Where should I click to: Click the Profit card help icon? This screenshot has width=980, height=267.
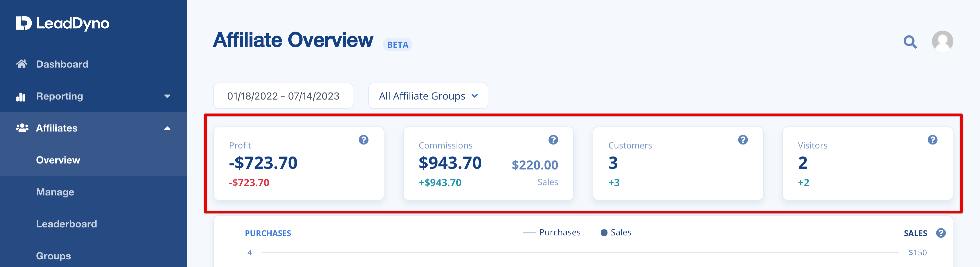point(363,140)
